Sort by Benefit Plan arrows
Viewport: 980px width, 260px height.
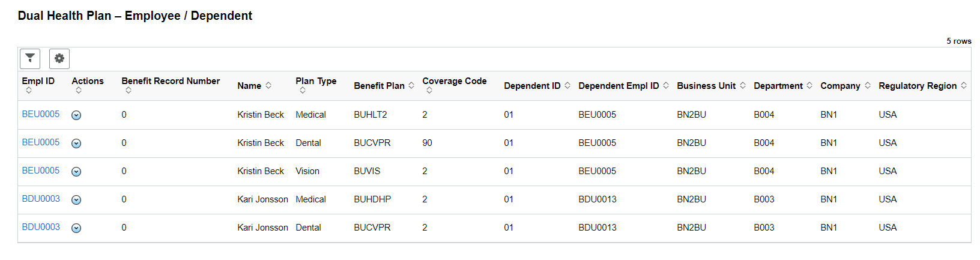pyautogui.click(x=411, y=86)
